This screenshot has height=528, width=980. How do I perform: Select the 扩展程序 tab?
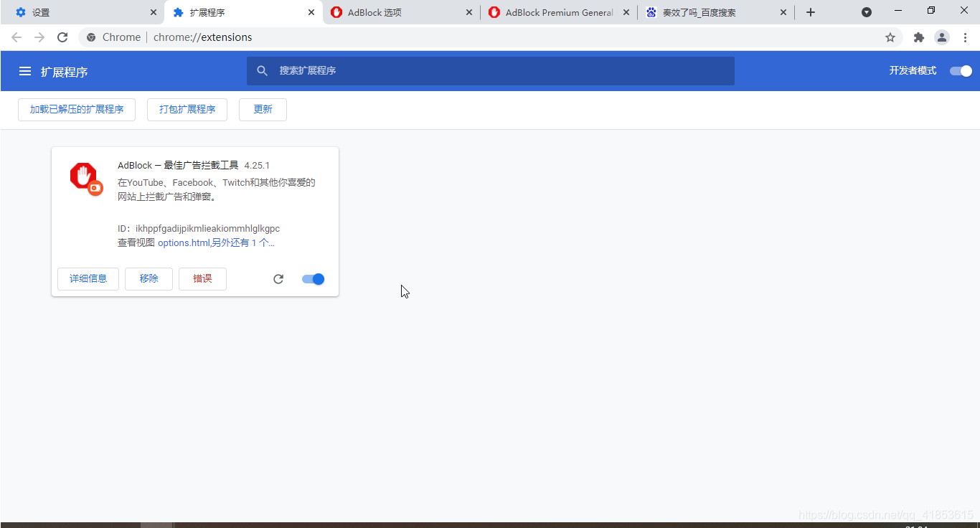click(x=243, y=12)
